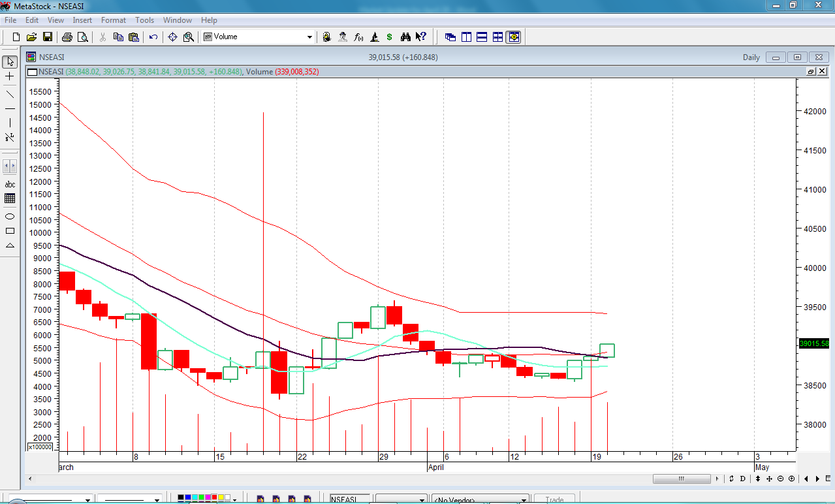The height and width of the screenshot is (504, 835).
Task: Select the text 'abc' annotation tool
Action: coord(10,185)
